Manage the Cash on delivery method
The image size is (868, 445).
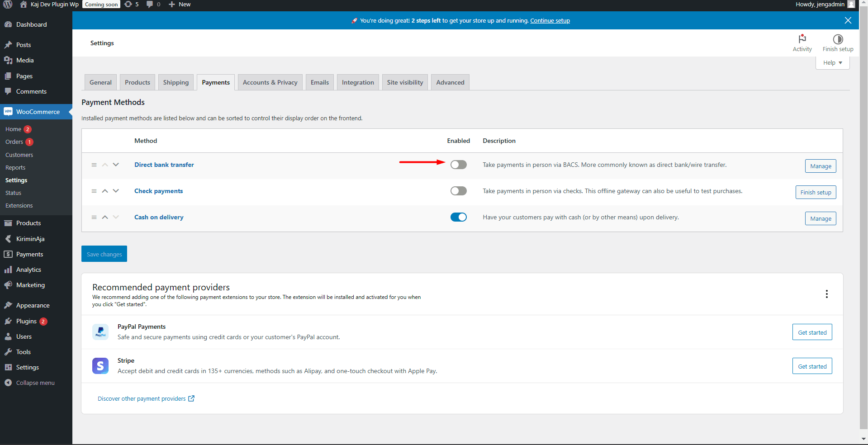click(x=820, y=218)
